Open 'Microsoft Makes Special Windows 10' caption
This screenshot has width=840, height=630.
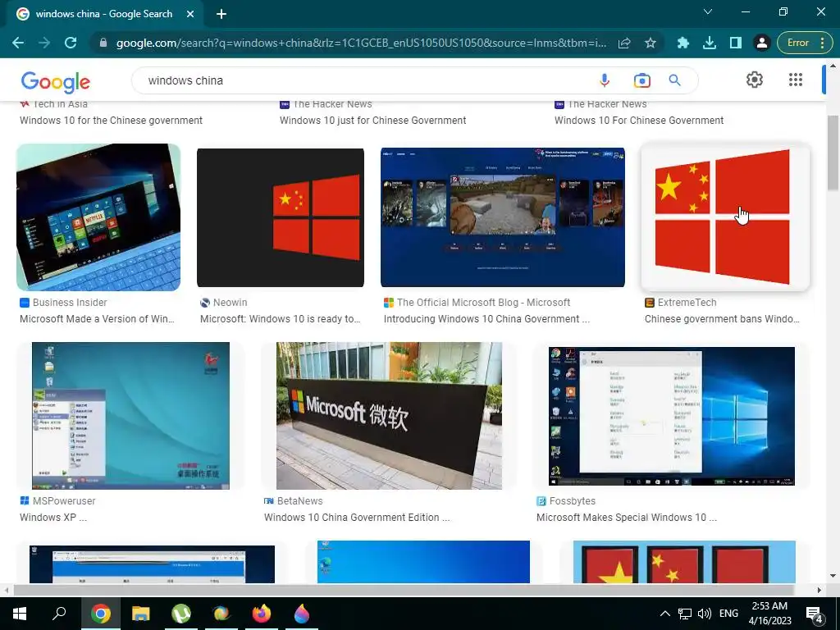[626, 518]
